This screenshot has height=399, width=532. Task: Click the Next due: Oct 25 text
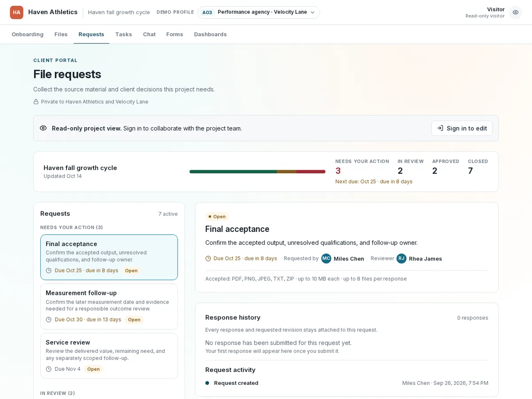pos(374,182)
